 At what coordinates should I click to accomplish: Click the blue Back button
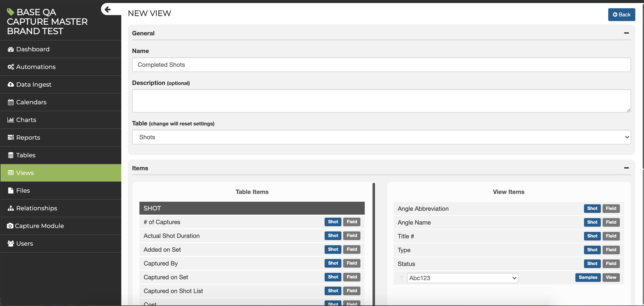622,14
